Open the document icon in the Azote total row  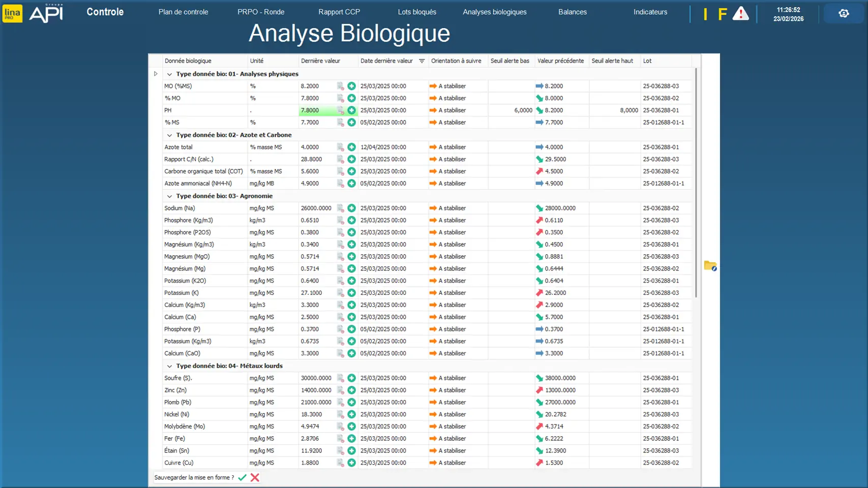(x=341, y=147)
